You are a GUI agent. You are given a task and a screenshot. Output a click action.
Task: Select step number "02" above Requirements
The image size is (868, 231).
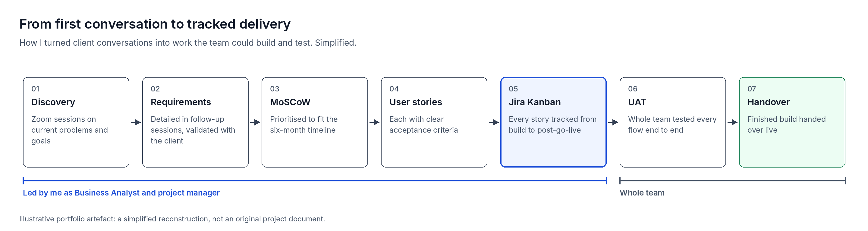click(155, 89)
